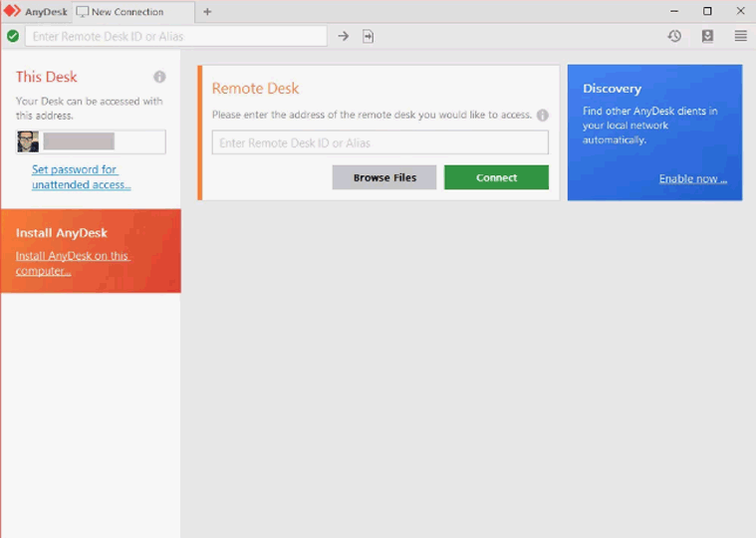Click the AnyDesk logo icon

(x=12, y=11)
